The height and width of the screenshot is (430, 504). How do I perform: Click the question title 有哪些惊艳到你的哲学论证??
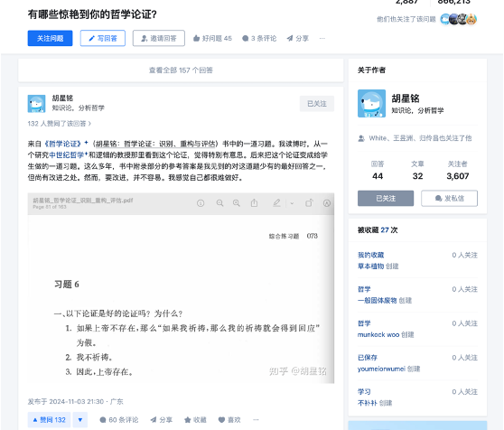coord(92,14)
